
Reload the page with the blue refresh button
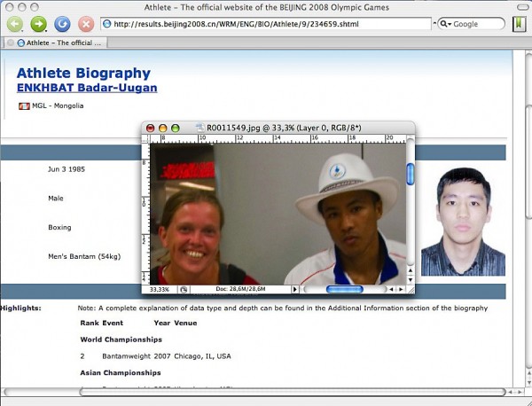[x=62, y=24]
